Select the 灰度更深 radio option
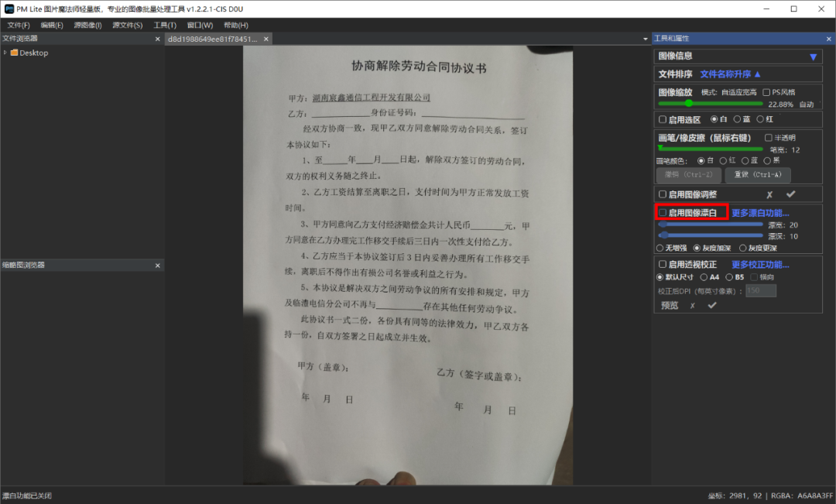Image resolution: width=836 pixels, height=504 pixels. tap(742, 248)
